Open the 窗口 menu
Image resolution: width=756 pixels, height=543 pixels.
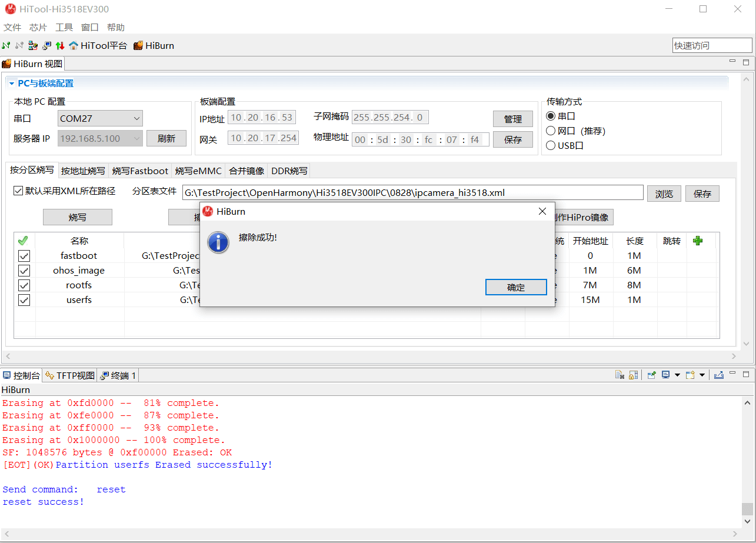tap(90, 28)
